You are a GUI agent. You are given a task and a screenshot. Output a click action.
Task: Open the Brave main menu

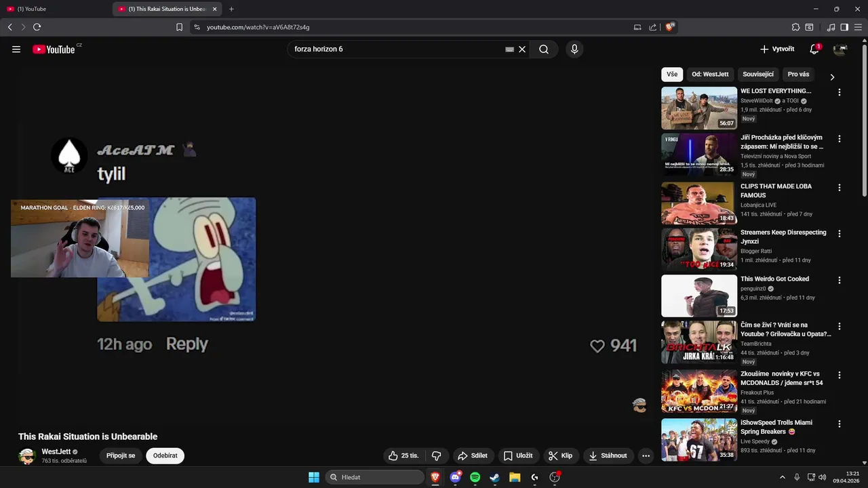tap(858, 27)
